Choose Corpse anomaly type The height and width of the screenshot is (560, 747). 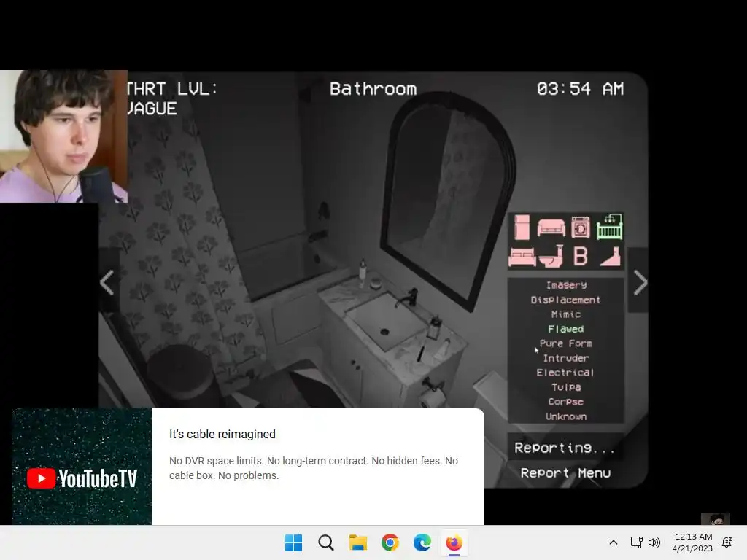coord(566,402)
